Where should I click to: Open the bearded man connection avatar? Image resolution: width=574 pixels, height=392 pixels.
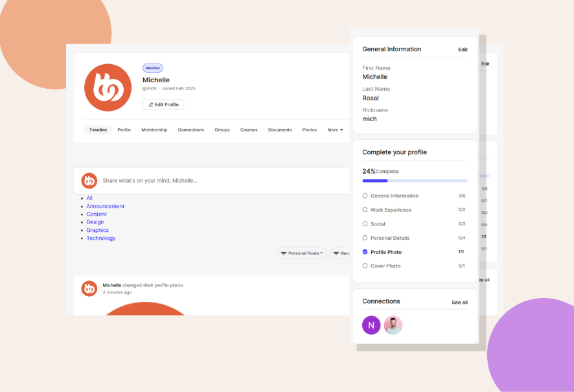(x=393, y=325)
